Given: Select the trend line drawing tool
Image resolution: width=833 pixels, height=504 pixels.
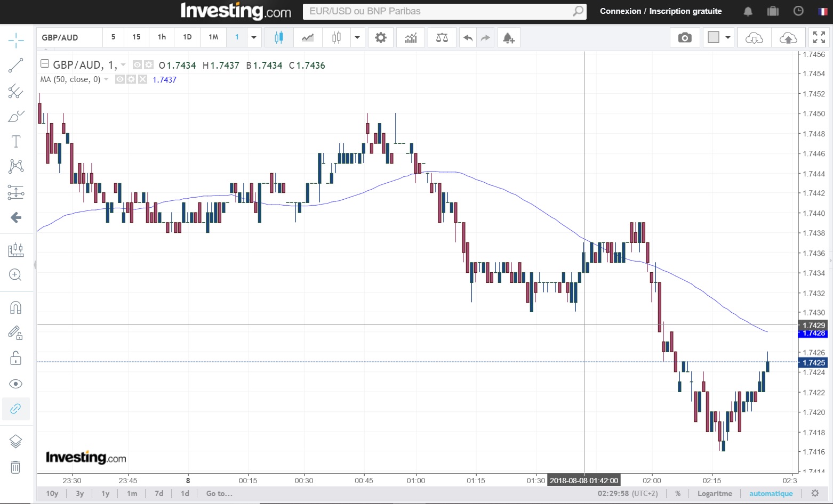Looking at the screenshot, I should [x=15, y=66].
